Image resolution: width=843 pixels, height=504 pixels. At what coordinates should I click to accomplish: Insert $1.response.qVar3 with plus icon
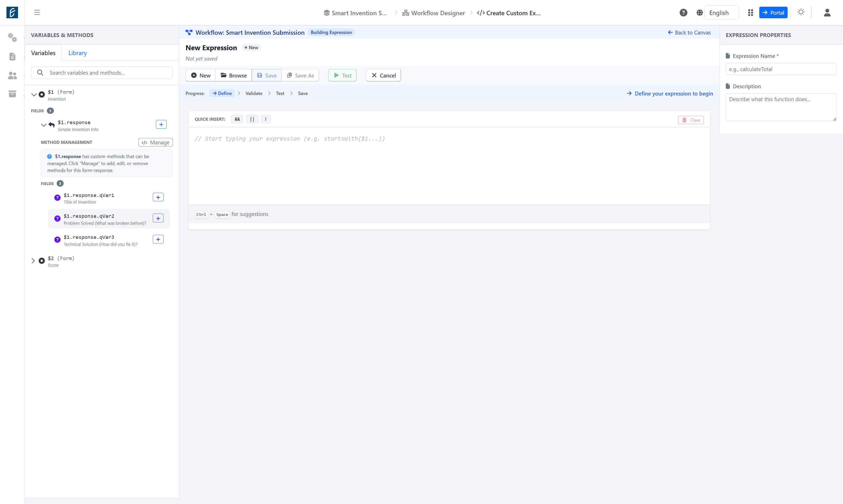(158, 239)
